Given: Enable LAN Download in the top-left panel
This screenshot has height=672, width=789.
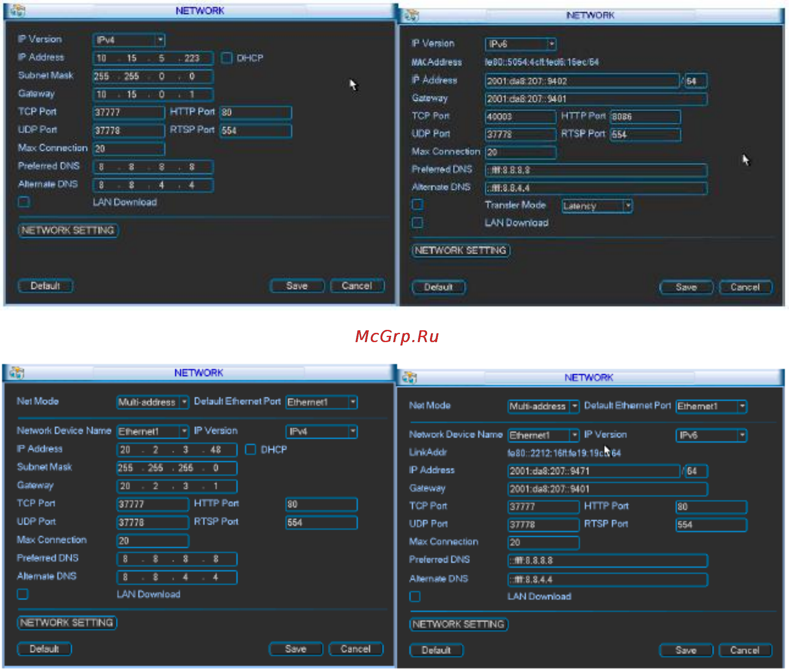Looking at the screenshot, I should pyautogui.click(x=24, y=202).
